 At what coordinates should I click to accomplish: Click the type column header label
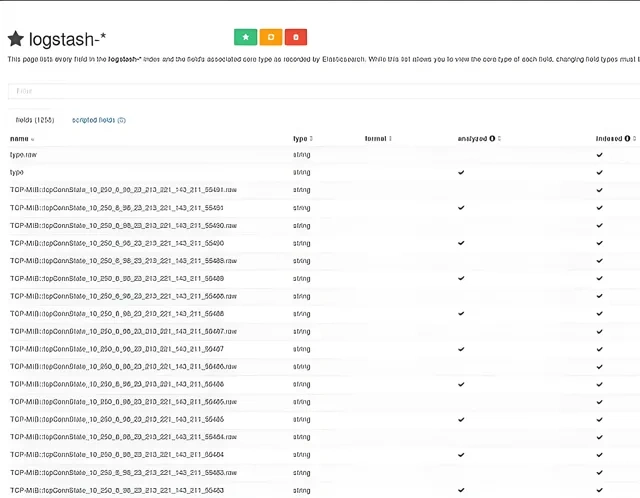pos(300,139)
